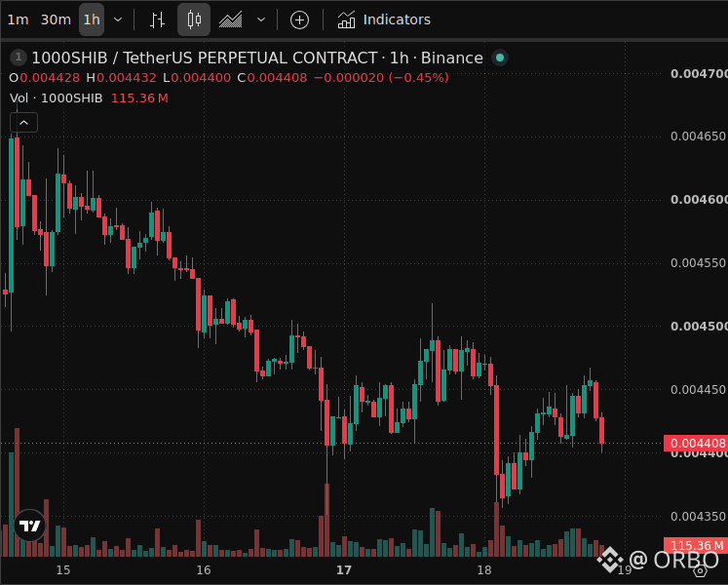728x585 pixels.
Task: Click the low value L 0.004400
Action: (197, 78)
